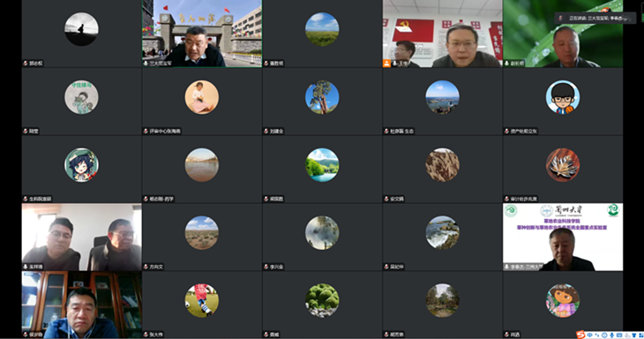This screenshot has height=339, width=644.
Task: Select the video of man in blue jacket by bookshelves
Action: pyautogui.click(x=81, y=305)
